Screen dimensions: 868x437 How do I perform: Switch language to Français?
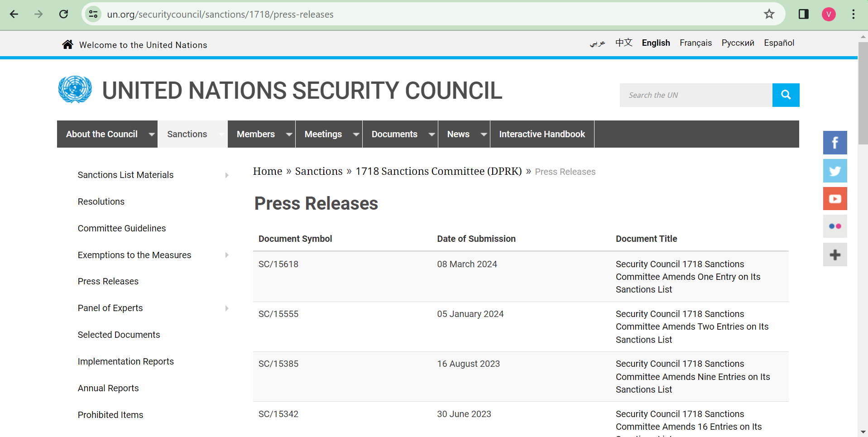click(695, 43)
